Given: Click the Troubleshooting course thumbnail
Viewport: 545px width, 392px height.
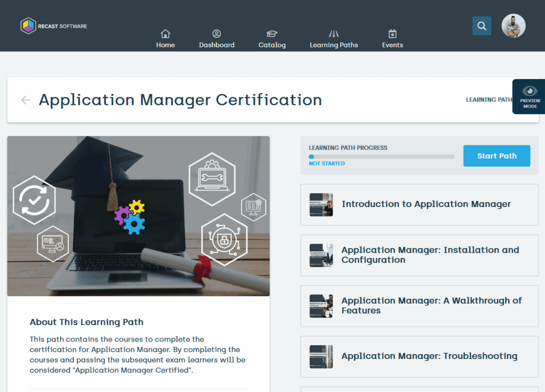Looking at the screenshot, I should 321,356.
